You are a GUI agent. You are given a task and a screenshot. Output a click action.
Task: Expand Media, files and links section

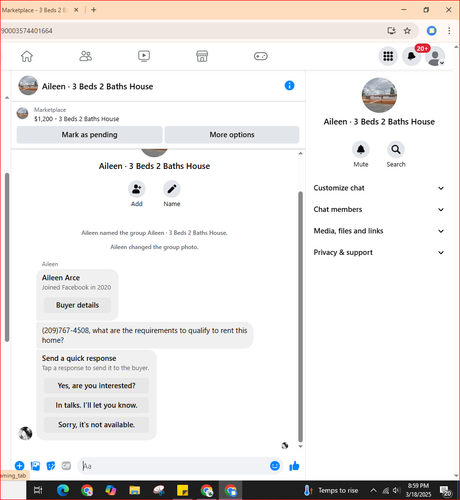point(379,231)
